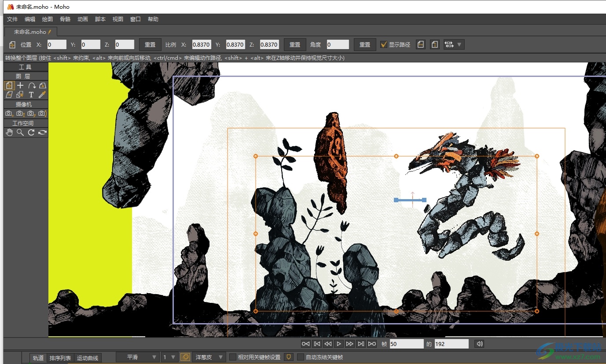Click the flip layer horizontally icon

tap(421, 44)
